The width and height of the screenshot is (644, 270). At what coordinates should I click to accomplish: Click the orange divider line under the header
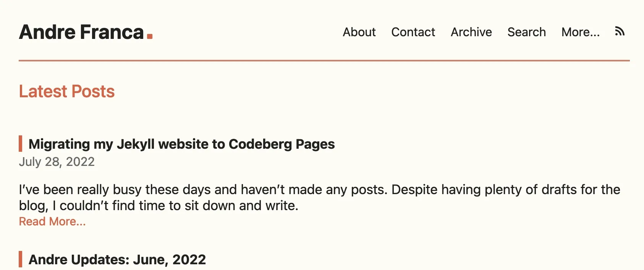[324, 60]
